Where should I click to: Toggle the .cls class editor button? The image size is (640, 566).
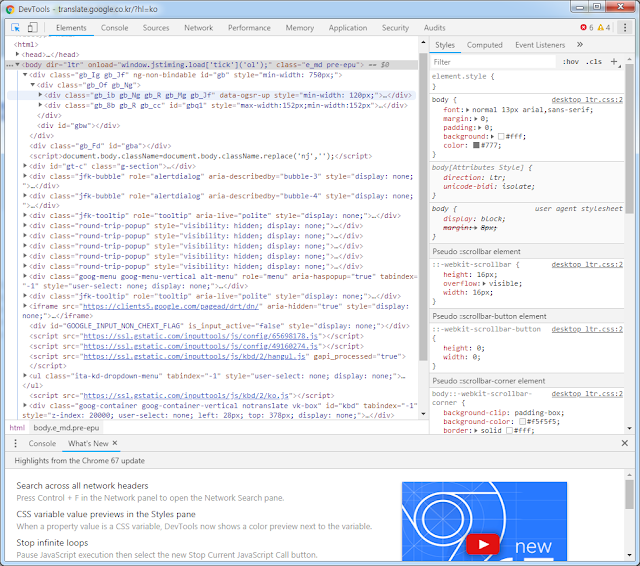[594, 62]
